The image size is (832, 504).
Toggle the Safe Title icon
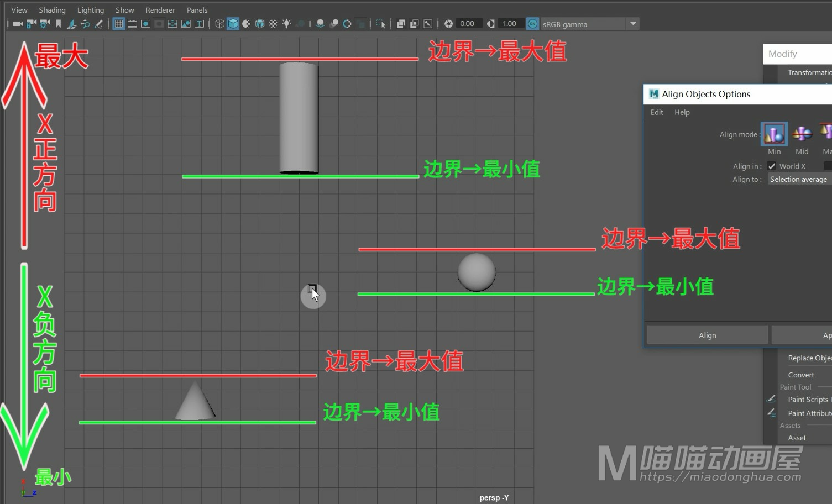tap(200, 24)
